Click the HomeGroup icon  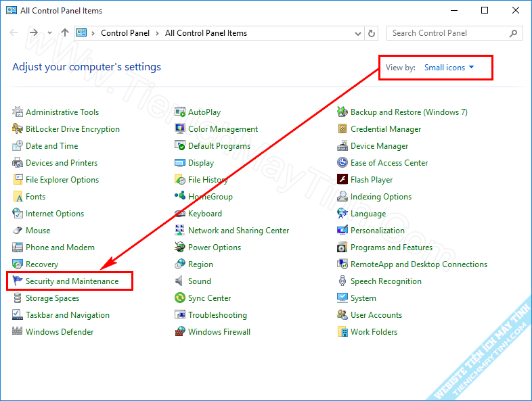point(180,197)
